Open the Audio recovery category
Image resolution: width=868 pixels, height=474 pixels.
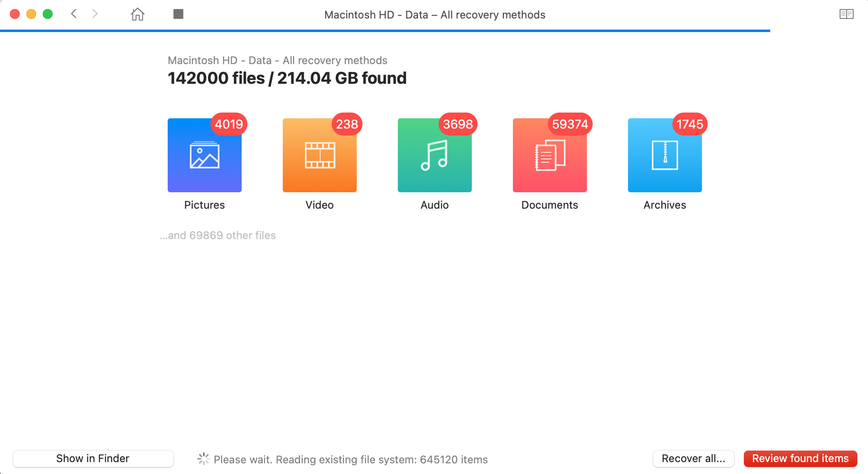434,154
